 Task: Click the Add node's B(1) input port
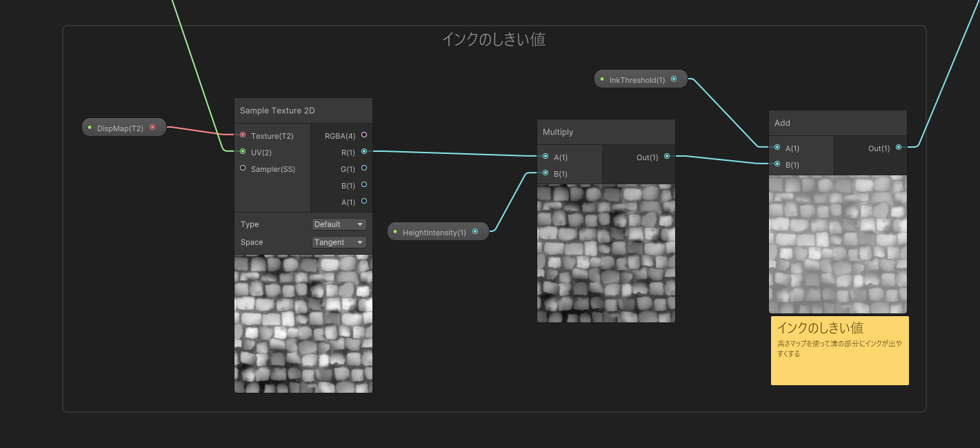777,164
